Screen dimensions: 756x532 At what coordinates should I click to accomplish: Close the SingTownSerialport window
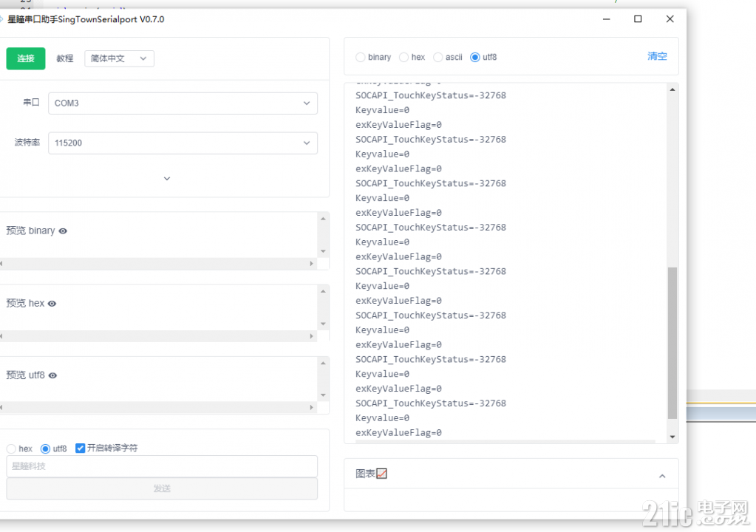click(670, 18)
